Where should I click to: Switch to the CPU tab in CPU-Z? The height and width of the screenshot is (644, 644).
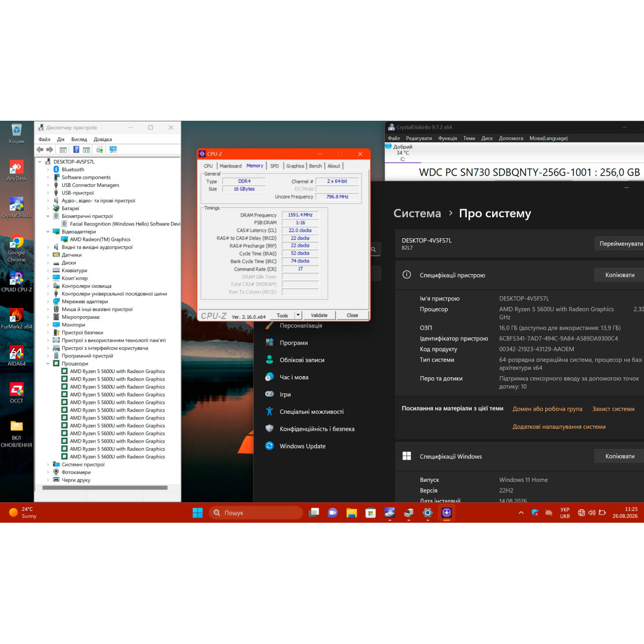click(208, 166)
